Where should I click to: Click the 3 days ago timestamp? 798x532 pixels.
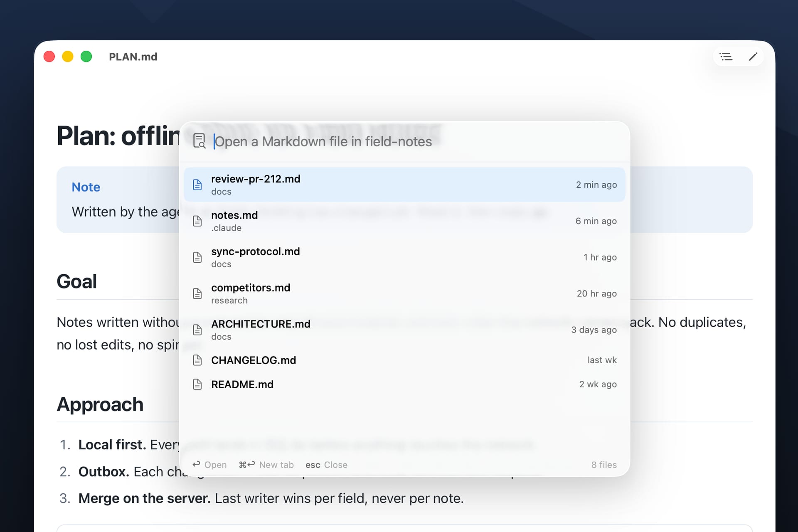tap(594, 330)
